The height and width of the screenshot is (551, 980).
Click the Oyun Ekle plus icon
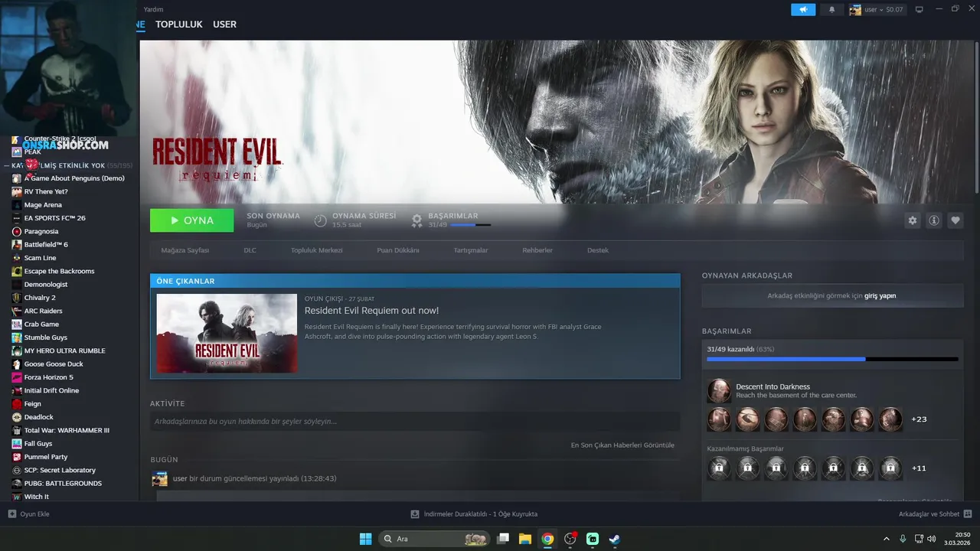11,514
